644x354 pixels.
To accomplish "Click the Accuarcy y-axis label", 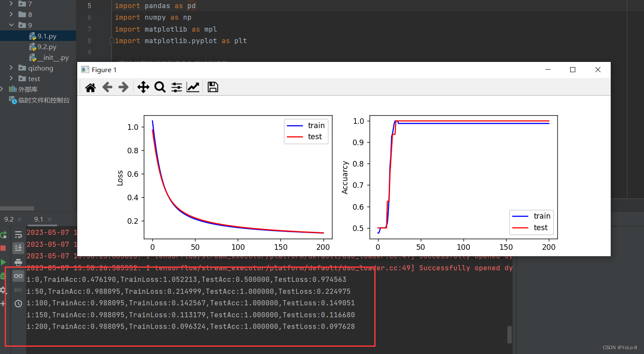I will [345, 178].
